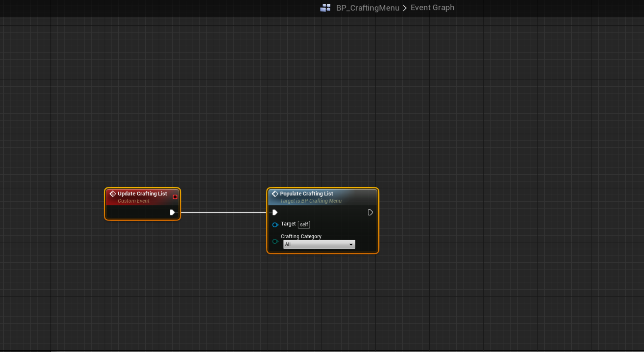The height and width of the screenshot is (352, 644).
Task: Click the Custom Event subtitle text
Action: coord(134,201)
